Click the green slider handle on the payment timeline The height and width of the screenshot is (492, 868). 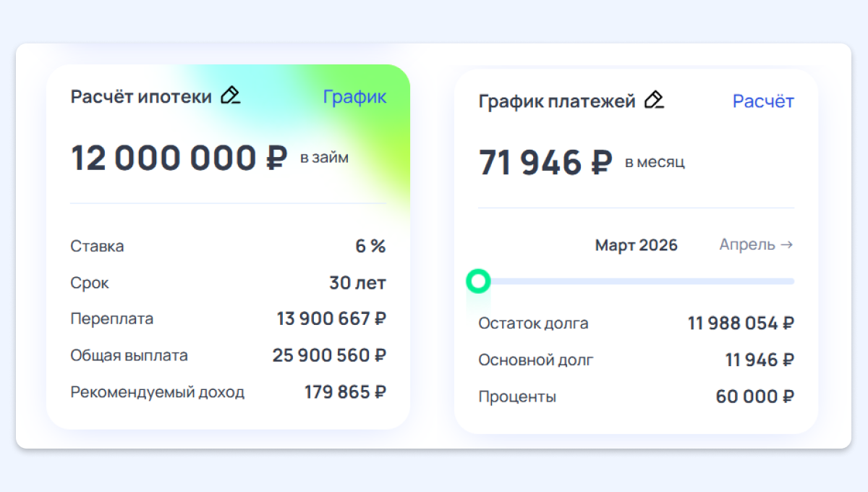click(478, 281)
